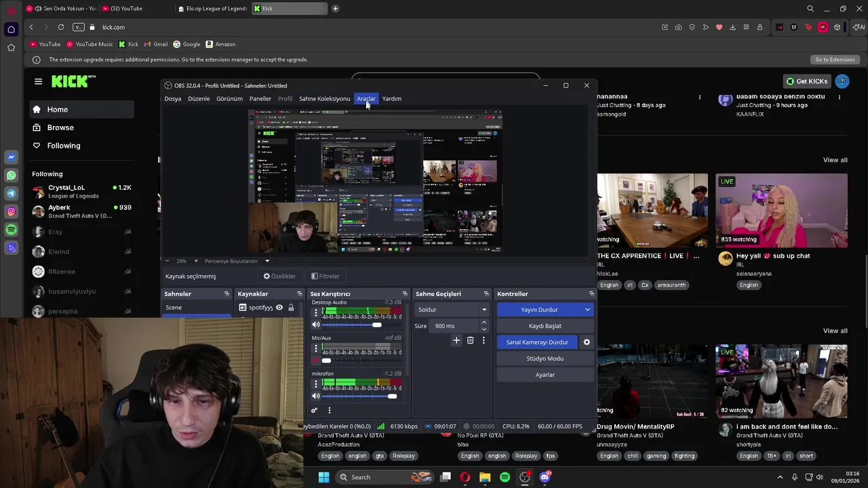Open audio mixer panel menu dots
868x488 pixels.
tap(330, 410)
